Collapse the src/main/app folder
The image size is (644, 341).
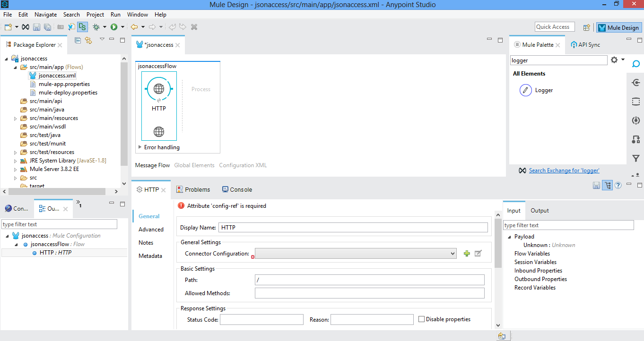pyautogui.click(x=15, y=67)
